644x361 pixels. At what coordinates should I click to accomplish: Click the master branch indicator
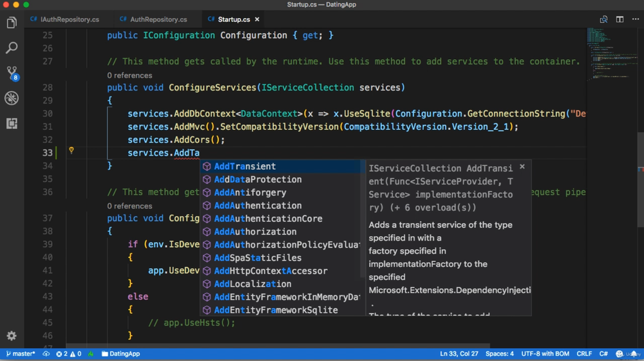pyautogui.click(x=21, y=354)
